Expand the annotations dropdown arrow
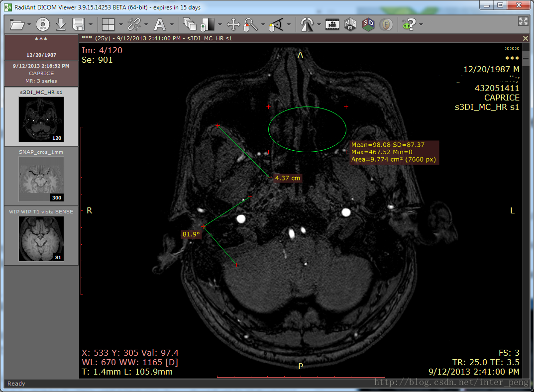Screen dimensions: 534x392 pos(172,24)
